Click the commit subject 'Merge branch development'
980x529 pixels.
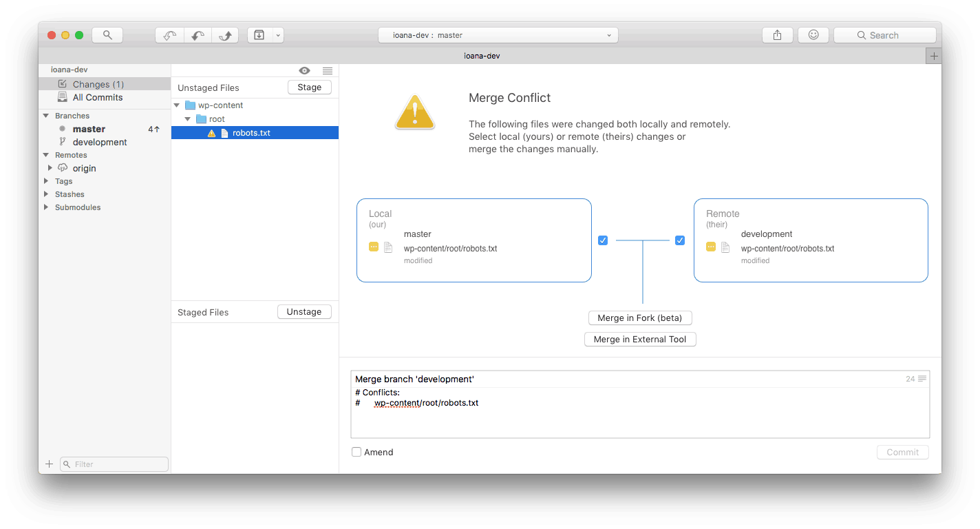(414, 379)
